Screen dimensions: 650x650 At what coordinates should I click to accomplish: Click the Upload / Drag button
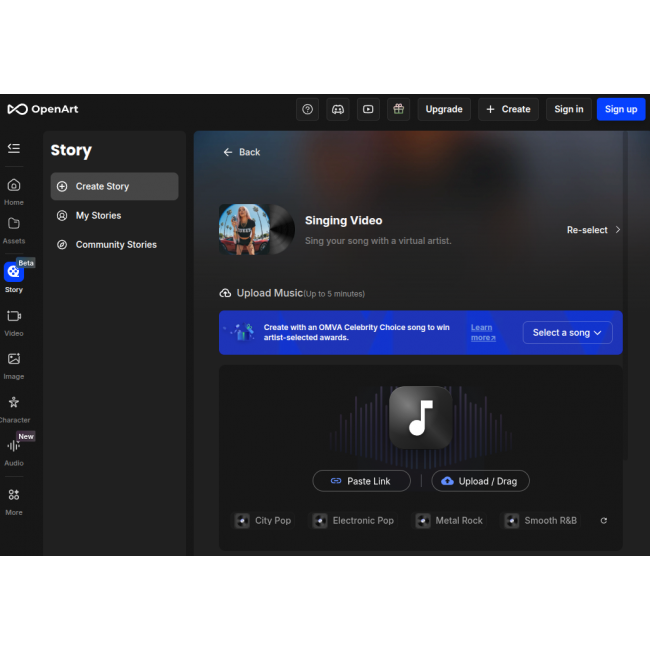tap(480, 481)
